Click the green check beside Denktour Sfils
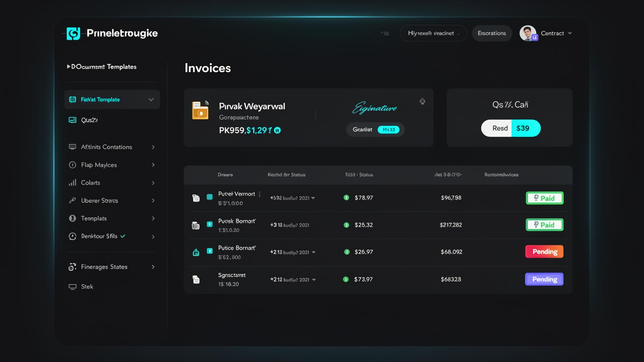The width and height of the screenshot is (644, 362). pyautogui.click(x=123, y=236)
